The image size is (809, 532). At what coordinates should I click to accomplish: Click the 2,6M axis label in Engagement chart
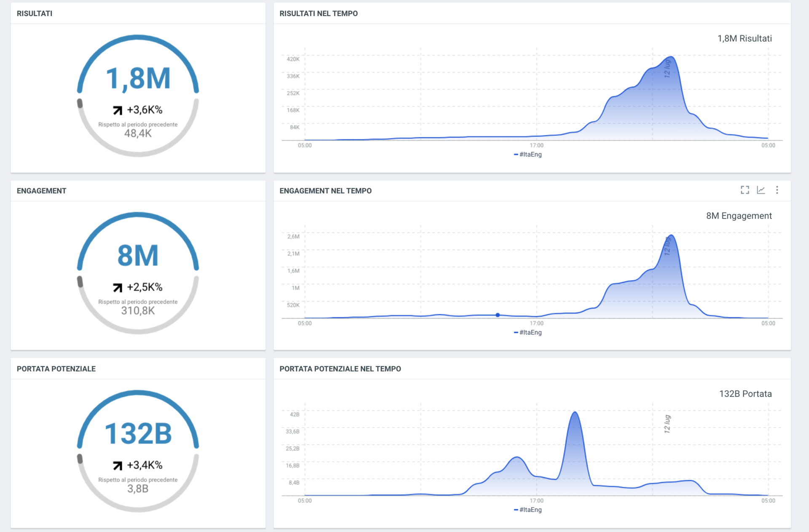[293, 236]
